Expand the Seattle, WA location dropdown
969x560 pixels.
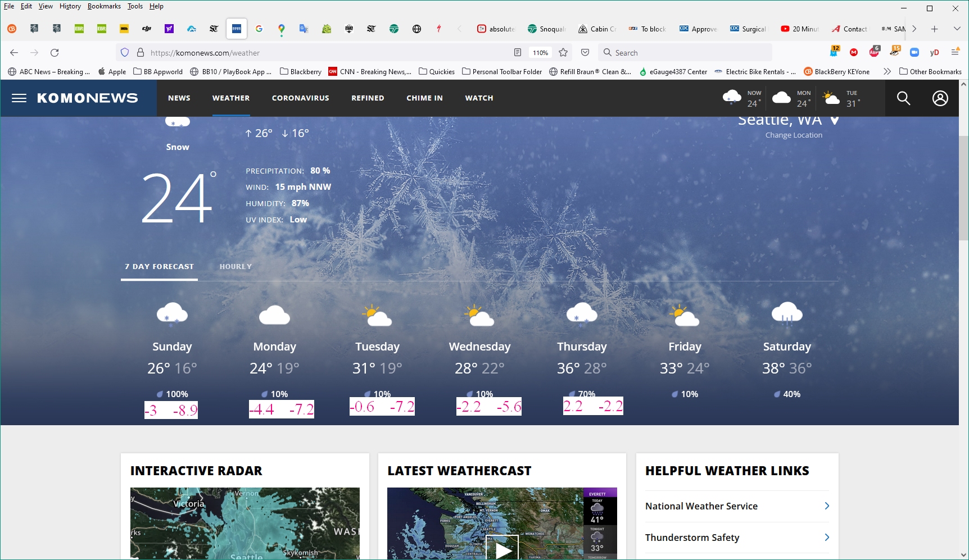click(835, 120)
